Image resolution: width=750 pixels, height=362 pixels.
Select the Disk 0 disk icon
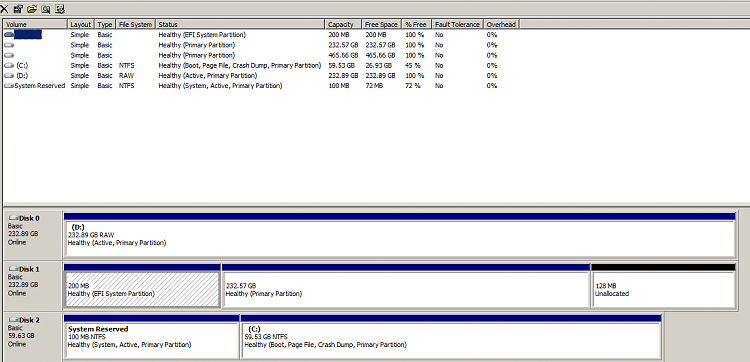[x=13, y=218]
